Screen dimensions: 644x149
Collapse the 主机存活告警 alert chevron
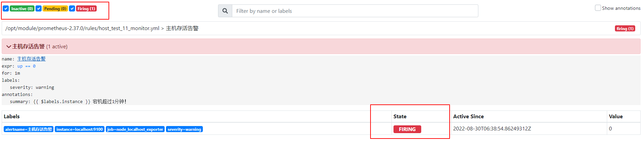[9, 47]
